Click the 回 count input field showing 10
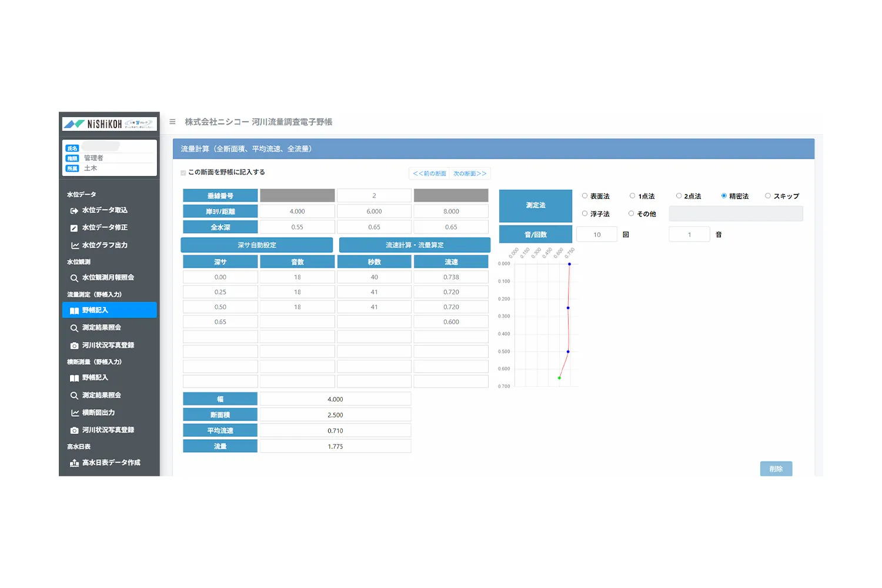The width and height of the screenshot is (882, 588). (597, 235)
